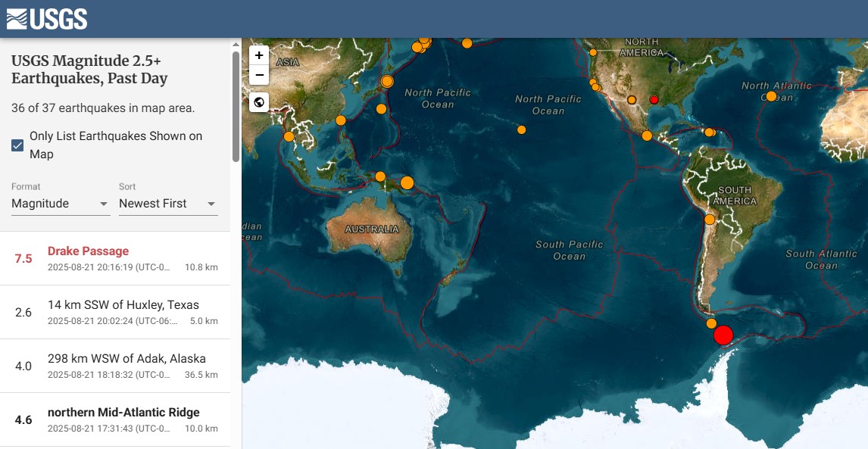Click the 5.0 km depth value for Huxley
This screenshot has width=868, height=449.
204,321
